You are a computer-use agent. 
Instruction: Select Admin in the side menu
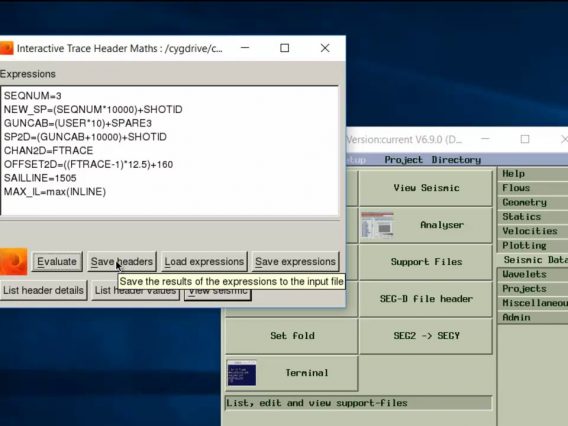click(x=532, y=317)
